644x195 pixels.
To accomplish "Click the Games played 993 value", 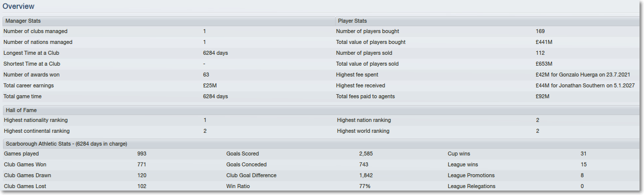I will [x=142, y=154].
